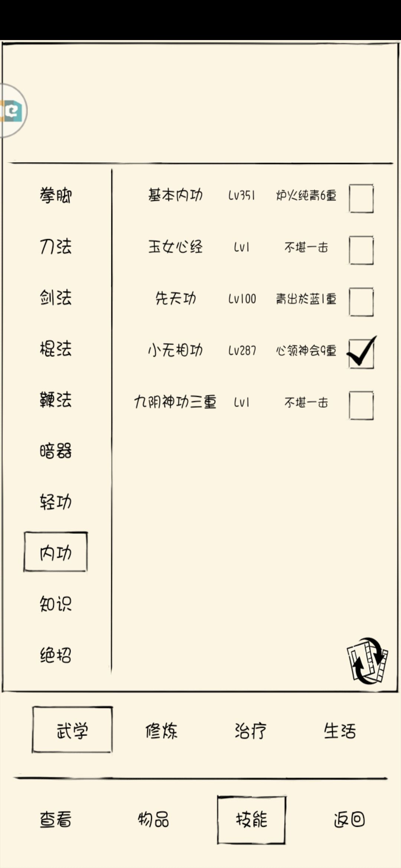Switch to the 修炼 tab
Screen dimensions: 401x868
161,731
